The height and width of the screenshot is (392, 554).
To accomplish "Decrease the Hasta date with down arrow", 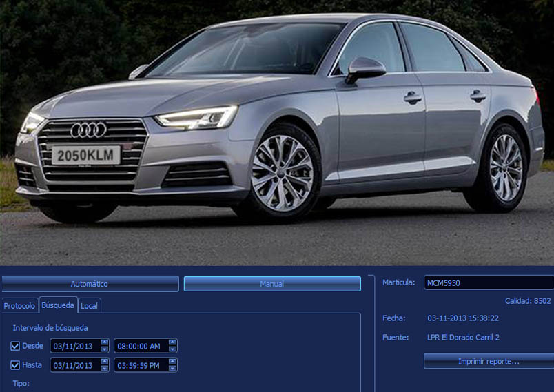I will (105, 368).
